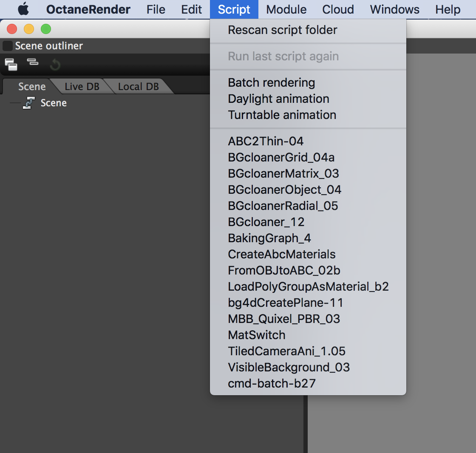Image resolution: width=476 pixels, height=453 pixels.
Task: Run the VisibleBackground_03 script
Action: pos(308,367)
